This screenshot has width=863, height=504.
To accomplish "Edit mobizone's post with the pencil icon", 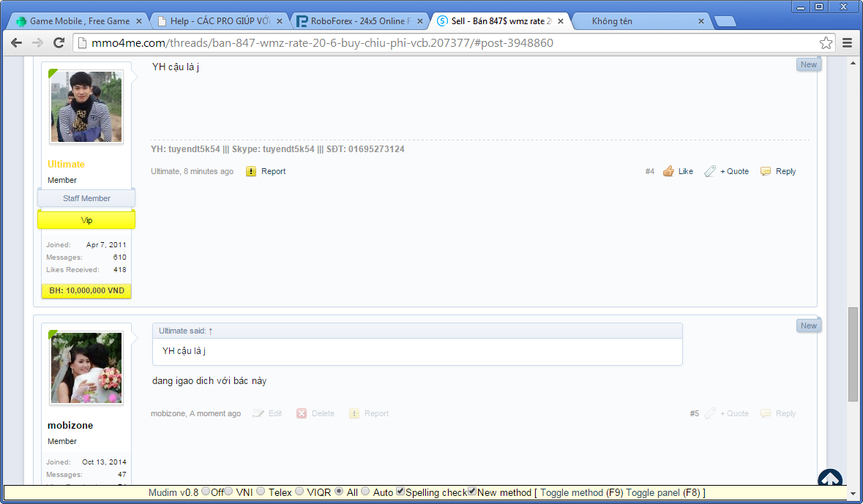I will coord(258,413).
